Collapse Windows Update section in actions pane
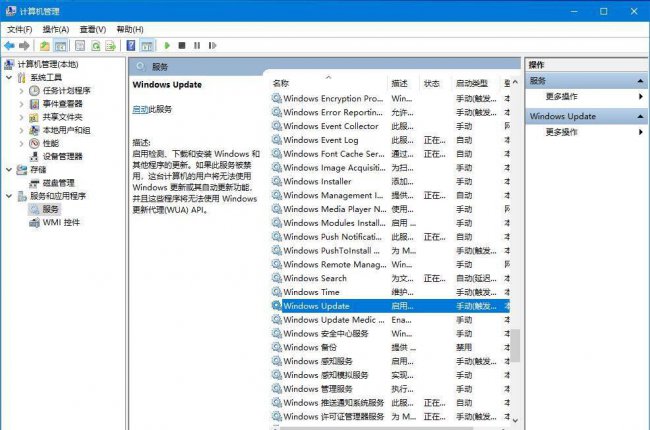Viewport: 650px width, 430px height. click(x=640, y=117)
